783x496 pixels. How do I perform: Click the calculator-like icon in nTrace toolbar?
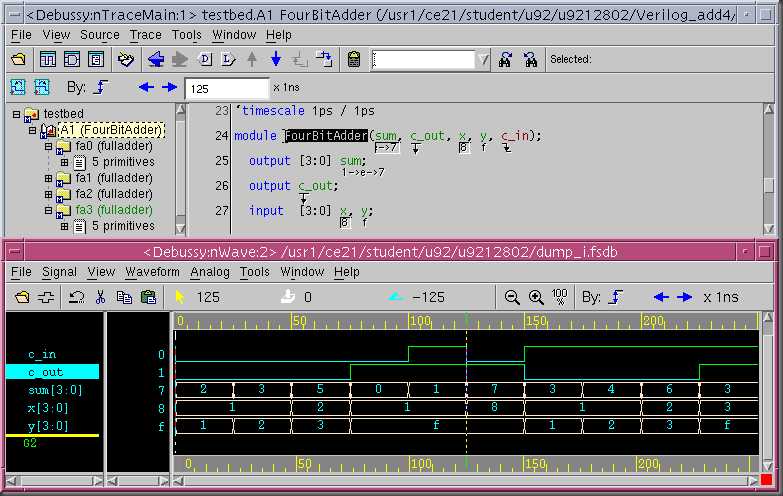(x=354, y=59)
